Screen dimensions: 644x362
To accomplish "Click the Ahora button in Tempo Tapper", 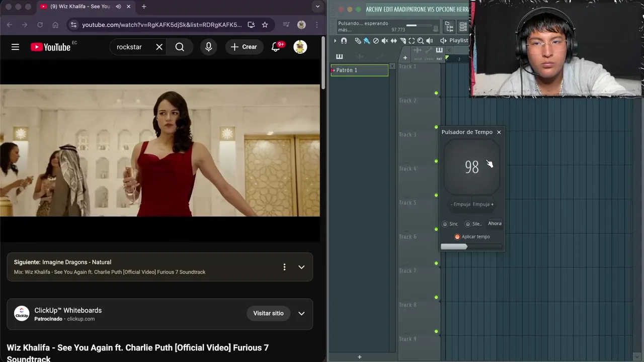I will [495, 224].
